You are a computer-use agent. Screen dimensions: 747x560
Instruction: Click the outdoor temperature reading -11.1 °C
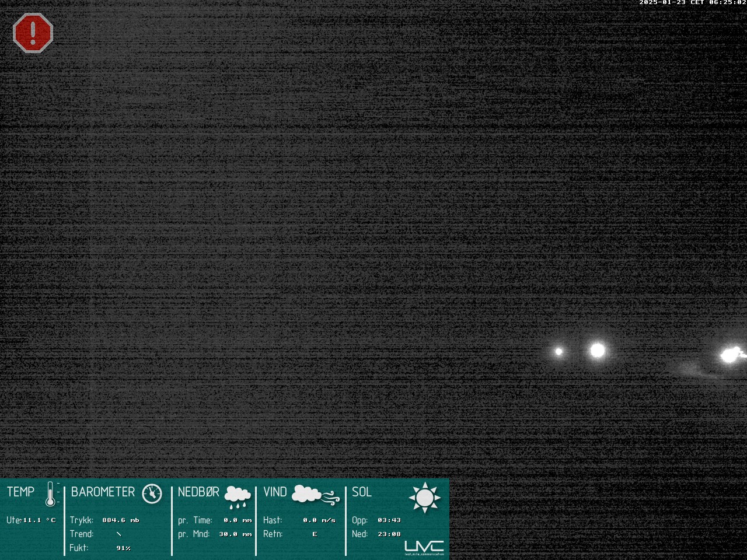click(39, 520)
